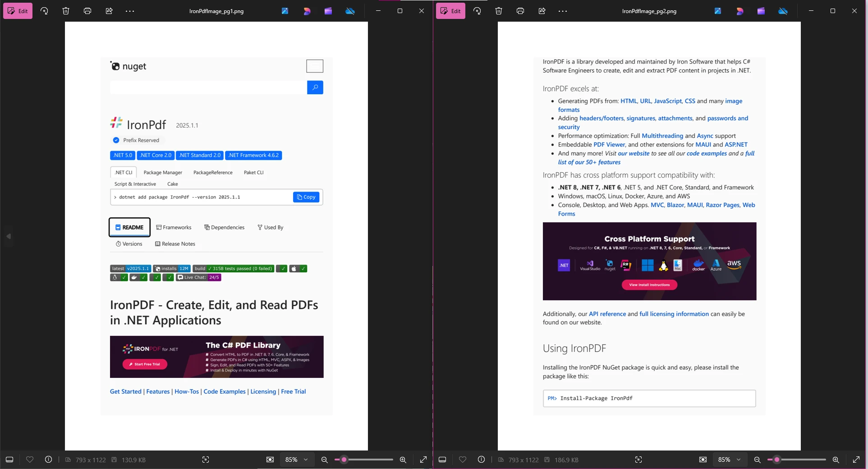The height and width of the screenshot is (469, 868).
Task: Delete the image in the pg1 window
Action: (x=66, y=11)
